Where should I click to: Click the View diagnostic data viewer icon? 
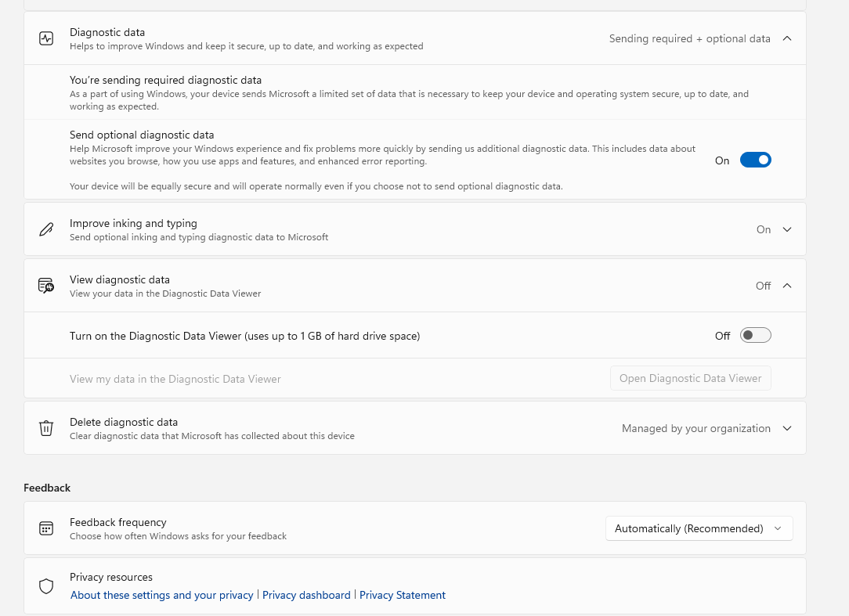pyautogui.click(x=46, y=285)
